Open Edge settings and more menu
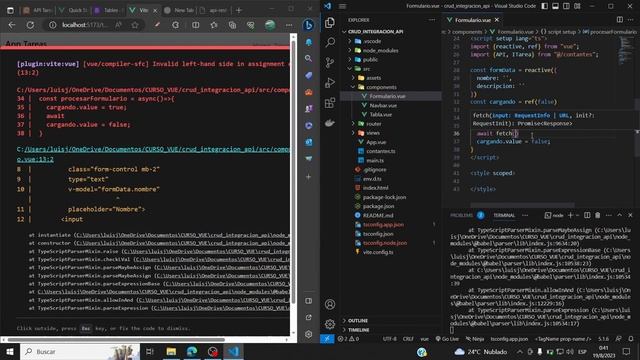This screenshot has height=360, width=640. 289,25
